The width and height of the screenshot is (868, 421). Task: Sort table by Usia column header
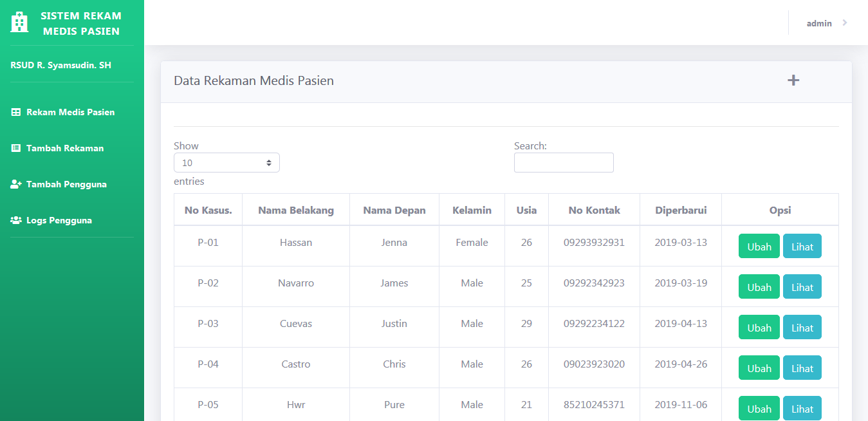click(x=526, y=210)
